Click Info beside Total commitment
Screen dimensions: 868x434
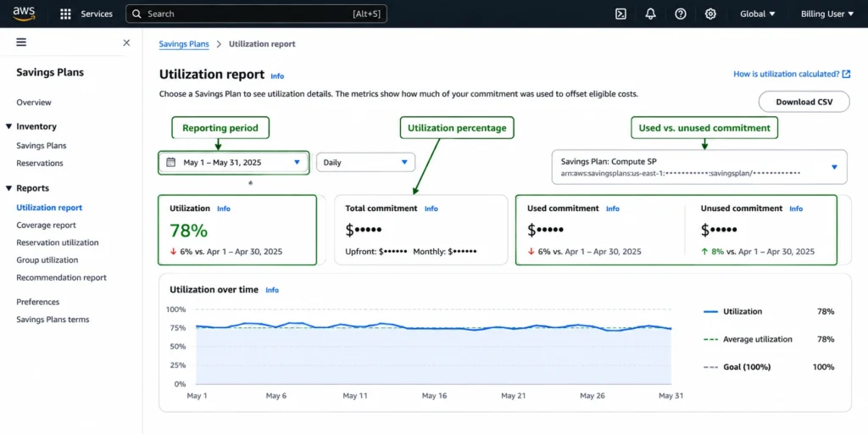(431, 209)
